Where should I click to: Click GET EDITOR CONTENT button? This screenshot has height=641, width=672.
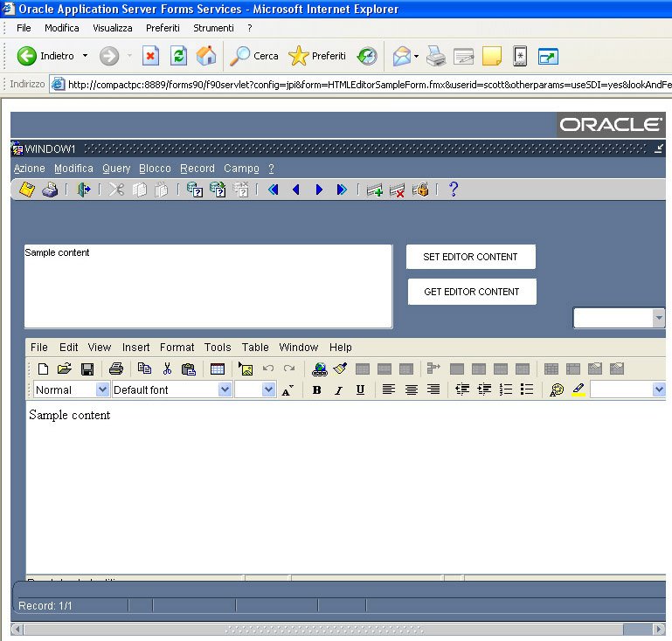tap(472, 292)
